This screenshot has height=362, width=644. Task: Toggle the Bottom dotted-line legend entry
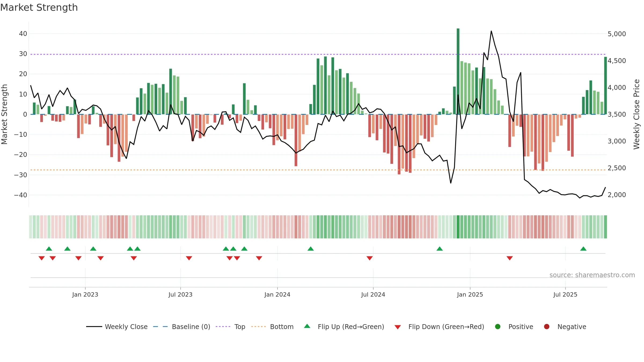[x=272, y=327]
